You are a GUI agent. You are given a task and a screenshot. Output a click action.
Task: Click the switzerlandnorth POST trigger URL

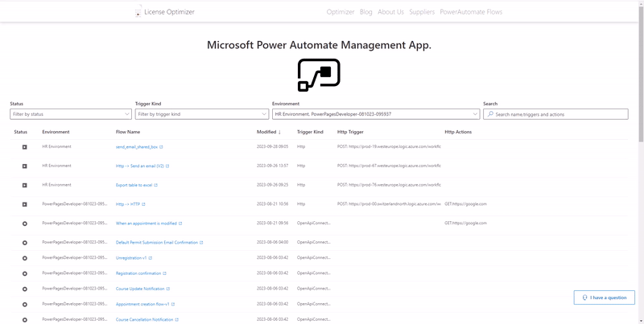389,204
